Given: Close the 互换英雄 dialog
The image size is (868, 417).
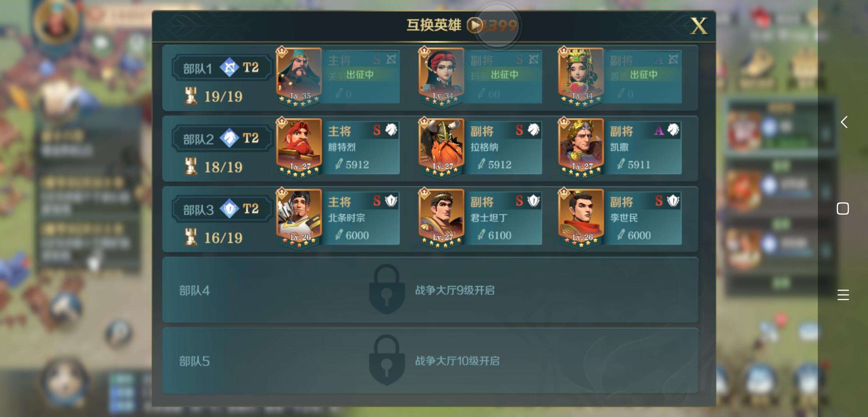Looking at the screenshot, I should [x=698, y=26].
